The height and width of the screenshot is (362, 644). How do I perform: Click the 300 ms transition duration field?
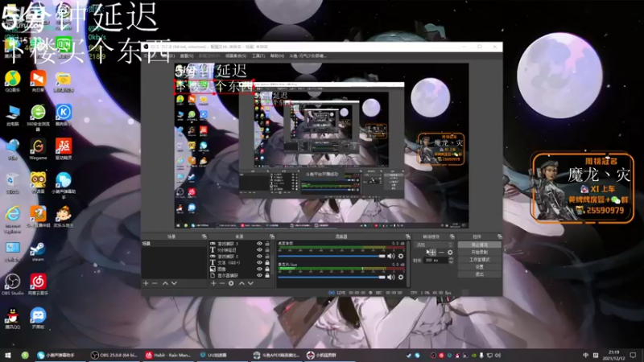click(x=436, y=260)
